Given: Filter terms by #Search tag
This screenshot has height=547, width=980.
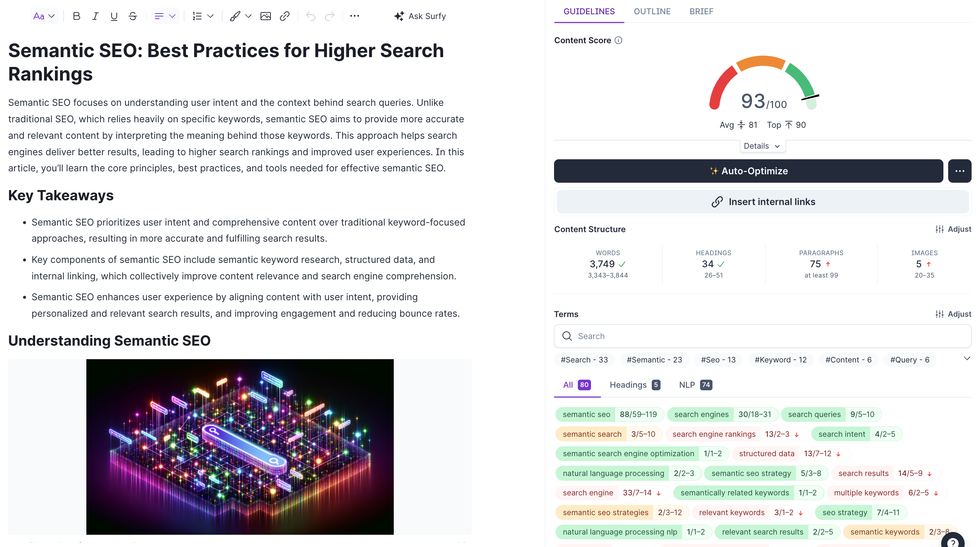Looking at the screenshot, I should point(584,360).
